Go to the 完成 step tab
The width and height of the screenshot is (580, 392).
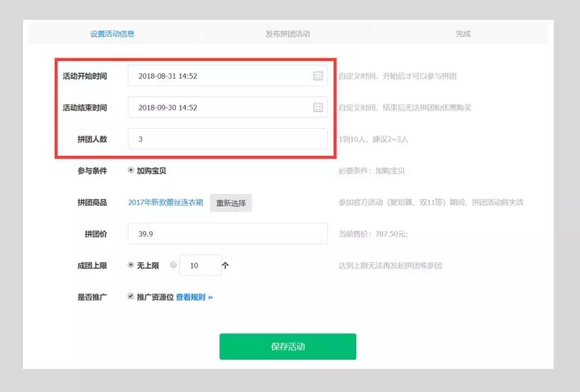pyautogui.click(x=462, y=33)
